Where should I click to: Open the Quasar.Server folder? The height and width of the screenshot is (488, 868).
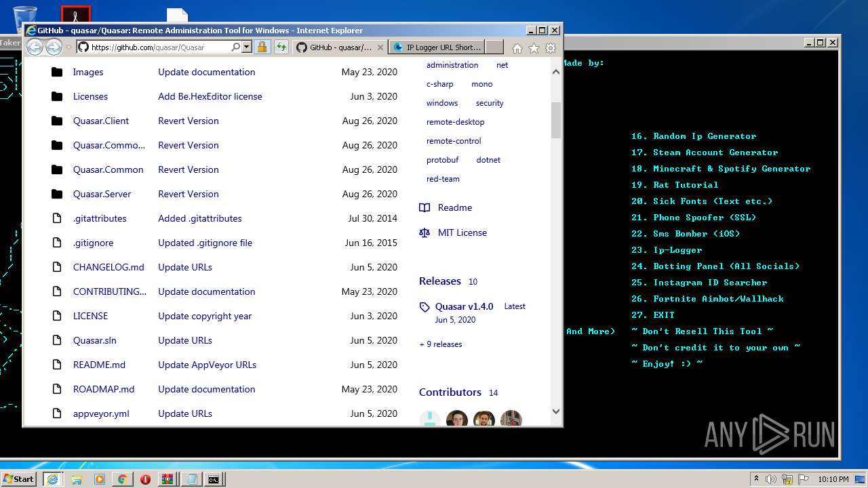pos(102,194)
